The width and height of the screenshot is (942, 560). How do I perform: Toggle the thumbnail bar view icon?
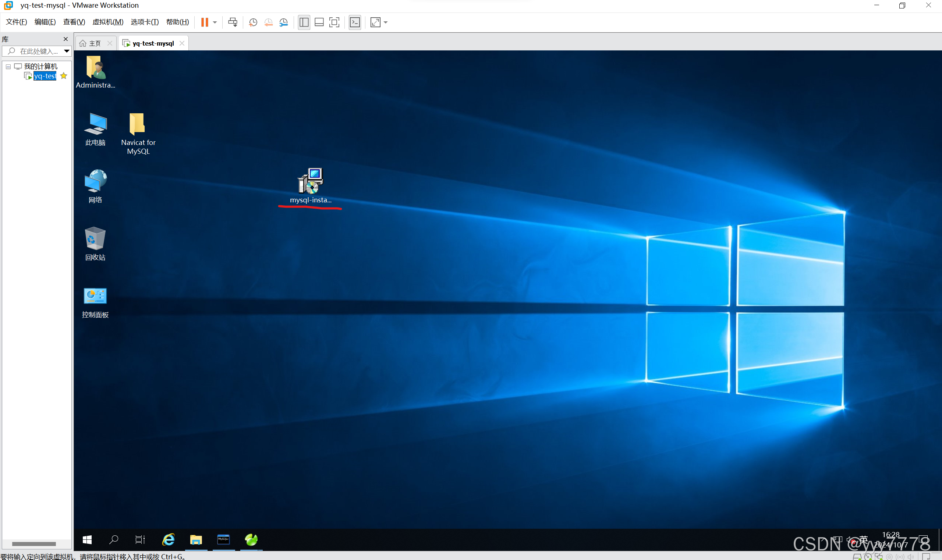pos(319,22)
